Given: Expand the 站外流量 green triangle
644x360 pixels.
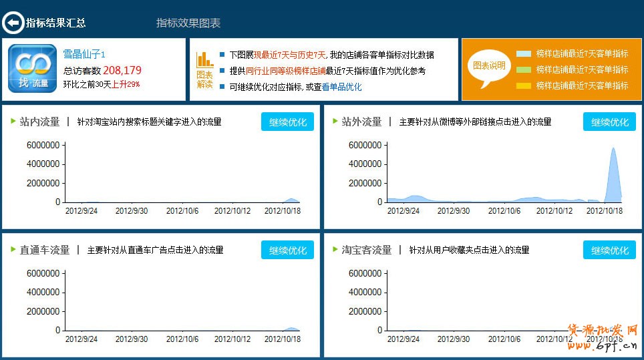Looking at the screenshot, I should (335, 122).
